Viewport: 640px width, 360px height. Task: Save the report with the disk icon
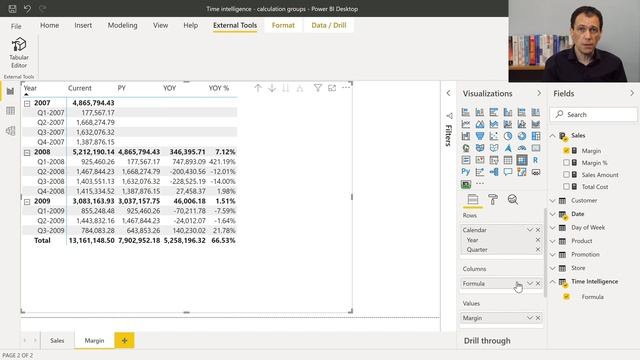(x=12, y=9)
